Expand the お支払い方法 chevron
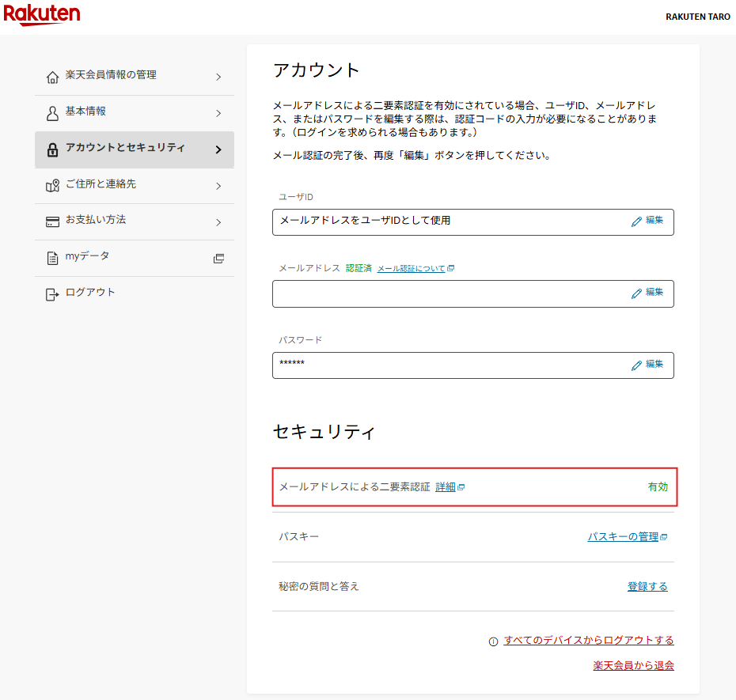The height and width of the screenshot is (700, 736). (218, 222)
